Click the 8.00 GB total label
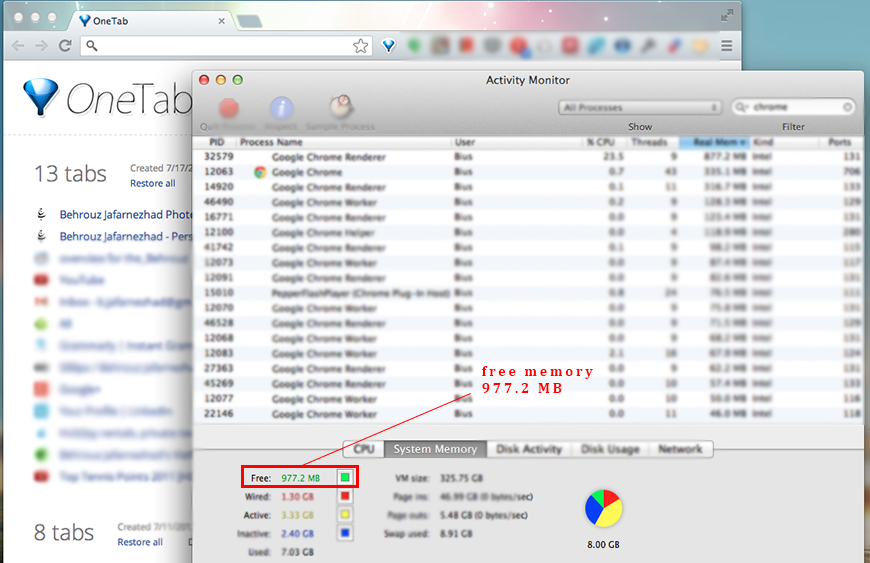The height and width of the screenshot is (563, 870). (x=603, y=545)
